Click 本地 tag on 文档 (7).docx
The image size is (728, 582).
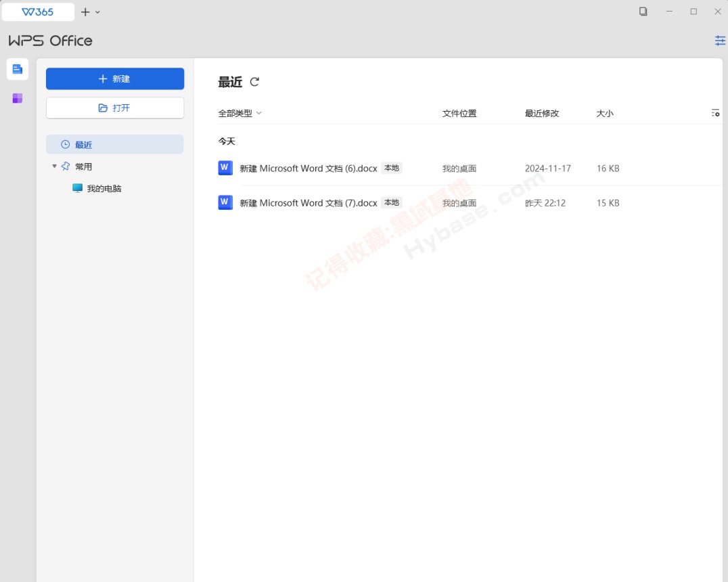(391, 202)
